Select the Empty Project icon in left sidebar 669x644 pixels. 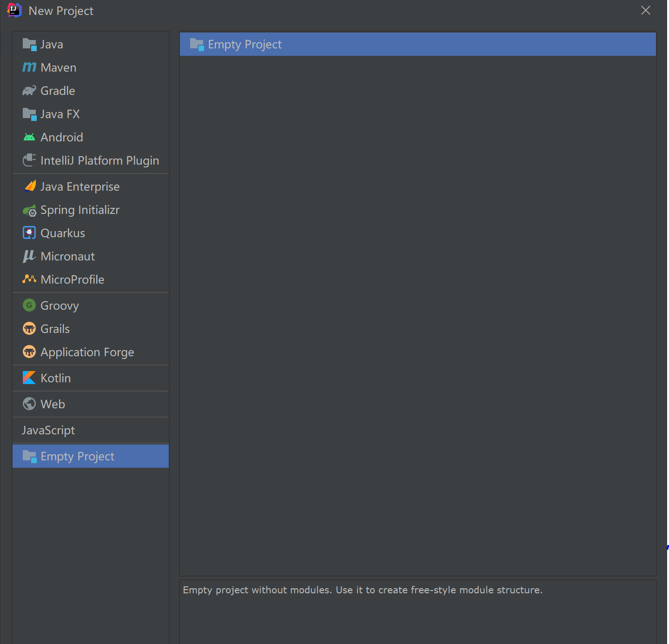[29, 457]
